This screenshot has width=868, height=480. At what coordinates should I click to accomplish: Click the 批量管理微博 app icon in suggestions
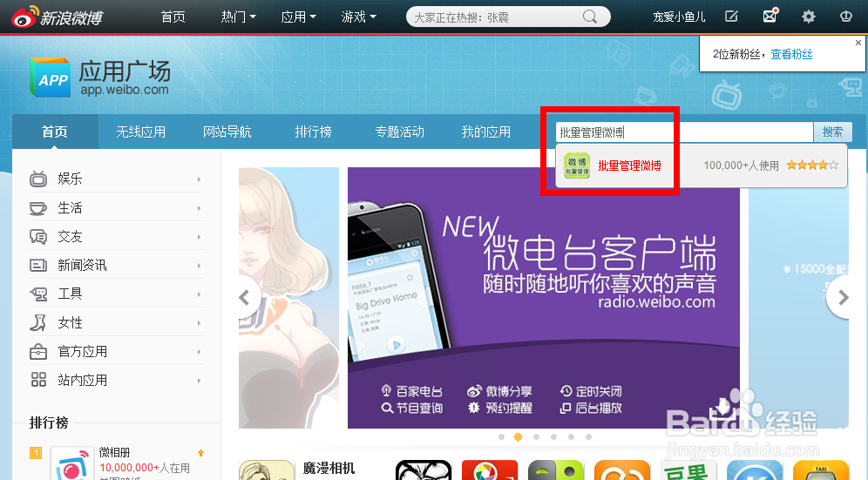coord(577,166)
